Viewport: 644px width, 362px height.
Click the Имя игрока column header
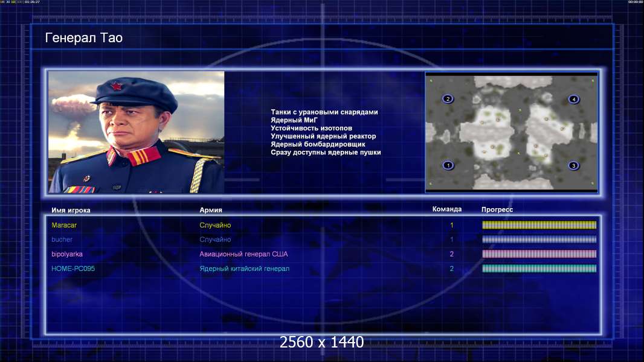[x=71, y=211]
